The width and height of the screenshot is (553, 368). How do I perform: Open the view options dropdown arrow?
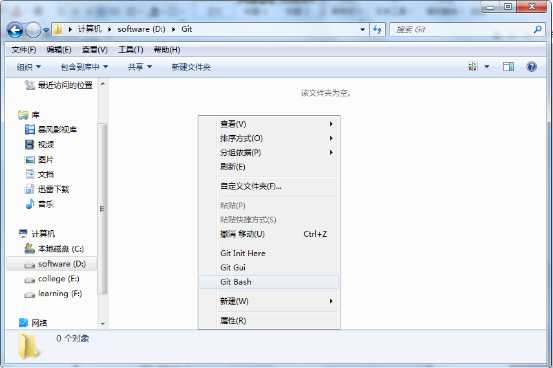pos(487,67)
